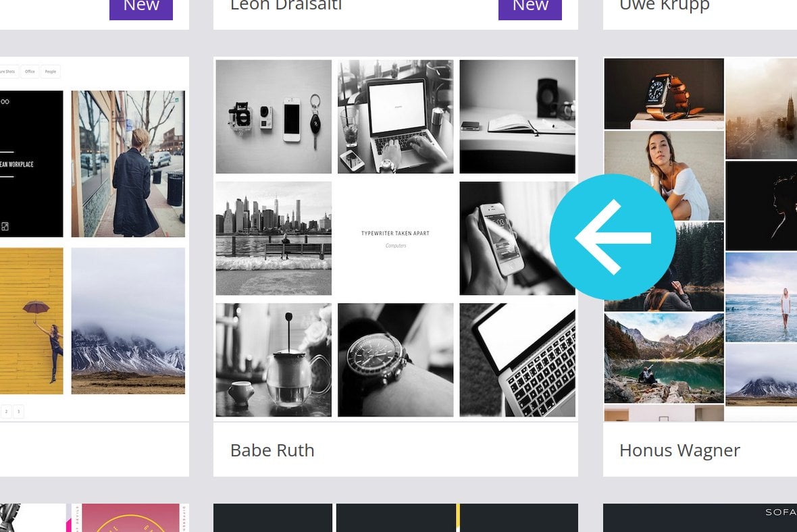797x532 pixels.
Task: Open the laptop keyboard close-up photo
Action: click(517, 360)
